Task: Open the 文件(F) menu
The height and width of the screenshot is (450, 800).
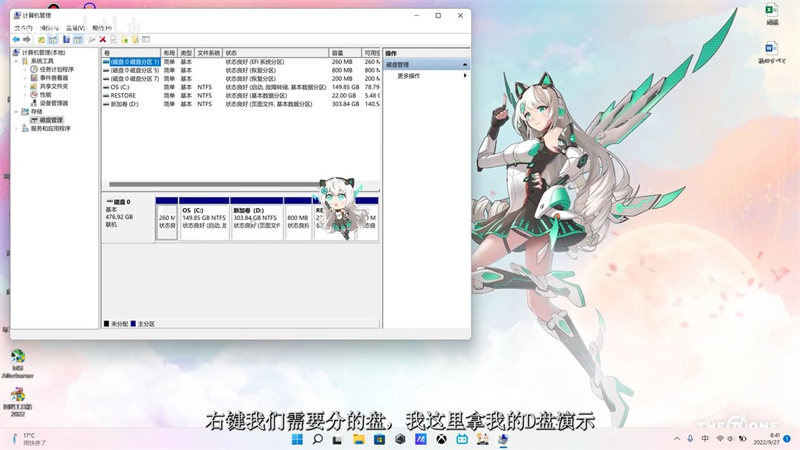Action: pyautogui.click(x=23, y=28)
